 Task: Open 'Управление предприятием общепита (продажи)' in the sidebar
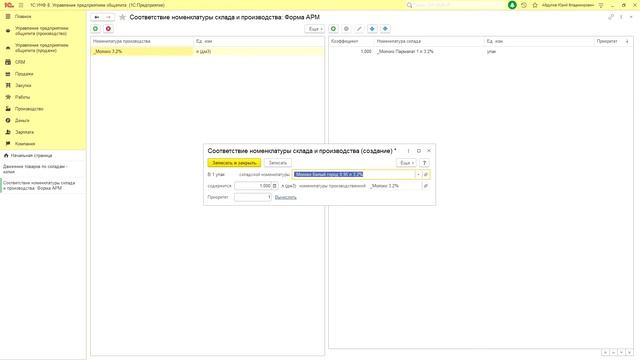click(41, 48)
